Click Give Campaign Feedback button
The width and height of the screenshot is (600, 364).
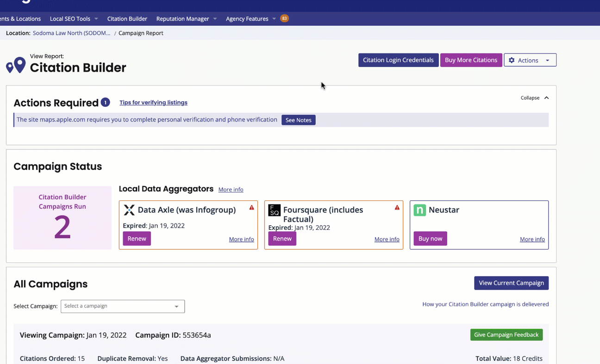506,335
